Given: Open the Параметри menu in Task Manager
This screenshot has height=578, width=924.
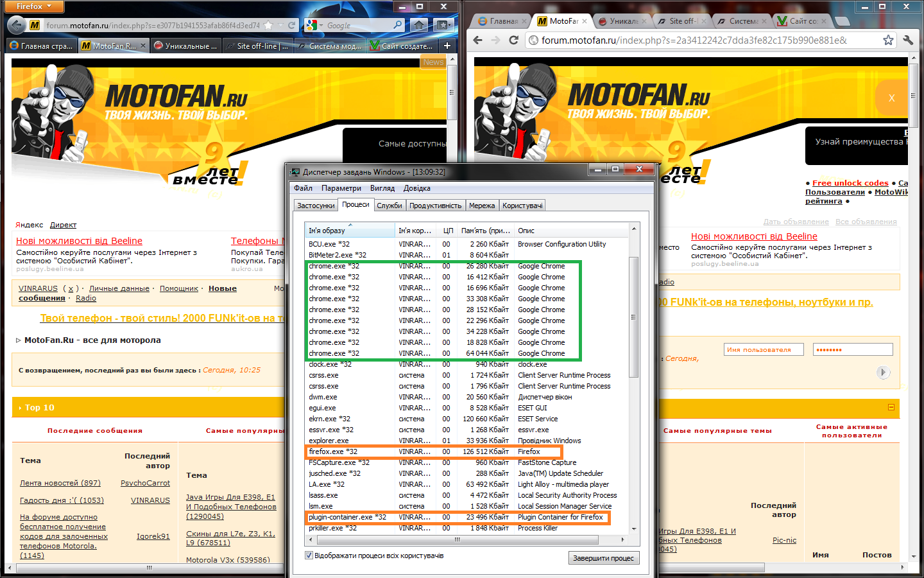Looking at the screenshot, I should 341,188.
